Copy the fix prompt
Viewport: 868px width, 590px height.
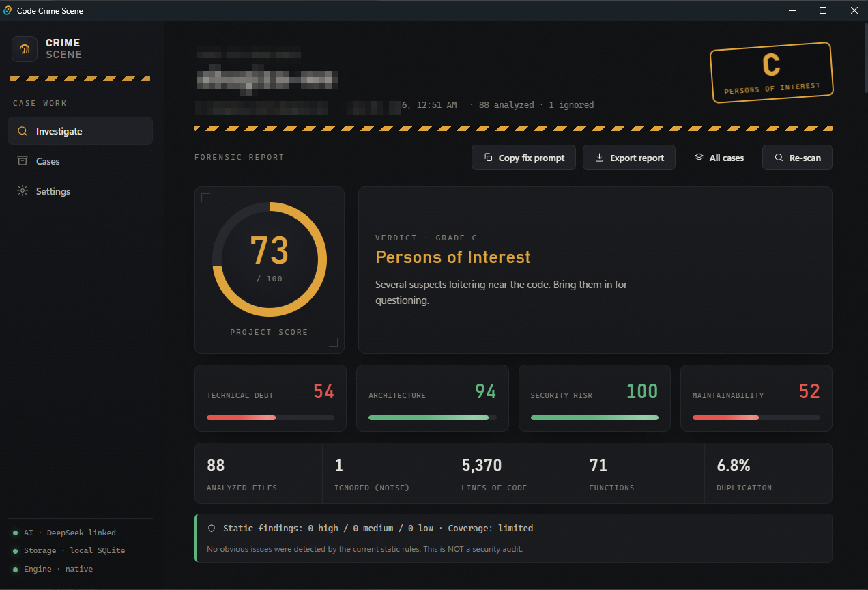(523, 158)
